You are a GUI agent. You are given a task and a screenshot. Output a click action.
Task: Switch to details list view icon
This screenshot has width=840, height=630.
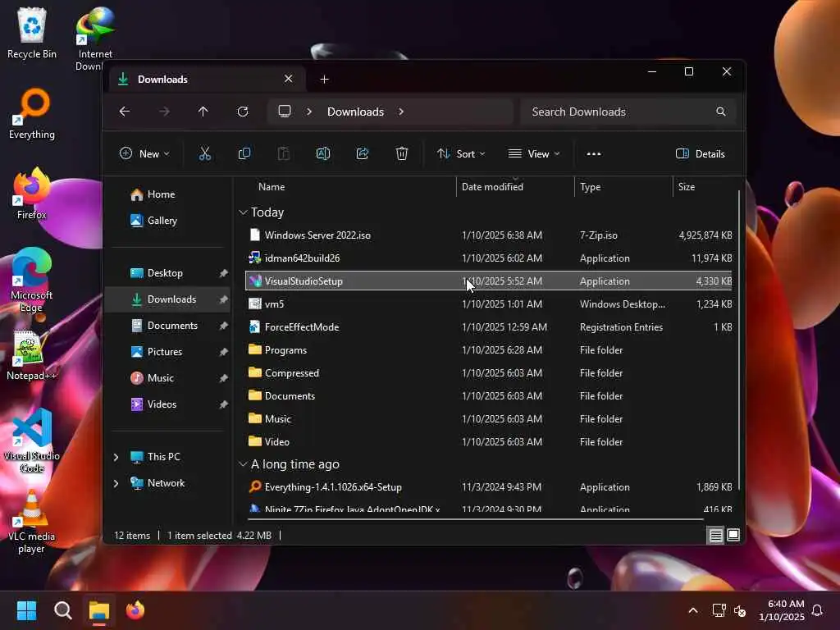pyautogui.click(x=715, y=535)
